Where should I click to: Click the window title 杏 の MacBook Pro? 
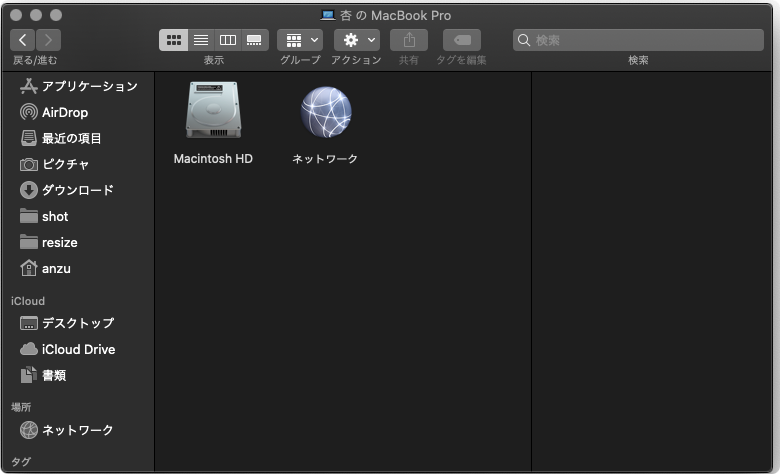(395, 15)
